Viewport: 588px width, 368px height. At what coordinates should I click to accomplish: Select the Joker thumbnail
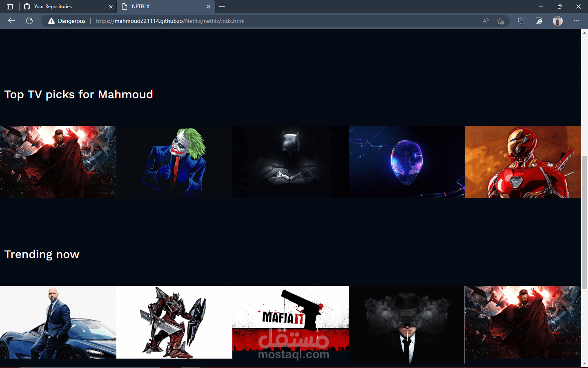[x=174, y=162]
